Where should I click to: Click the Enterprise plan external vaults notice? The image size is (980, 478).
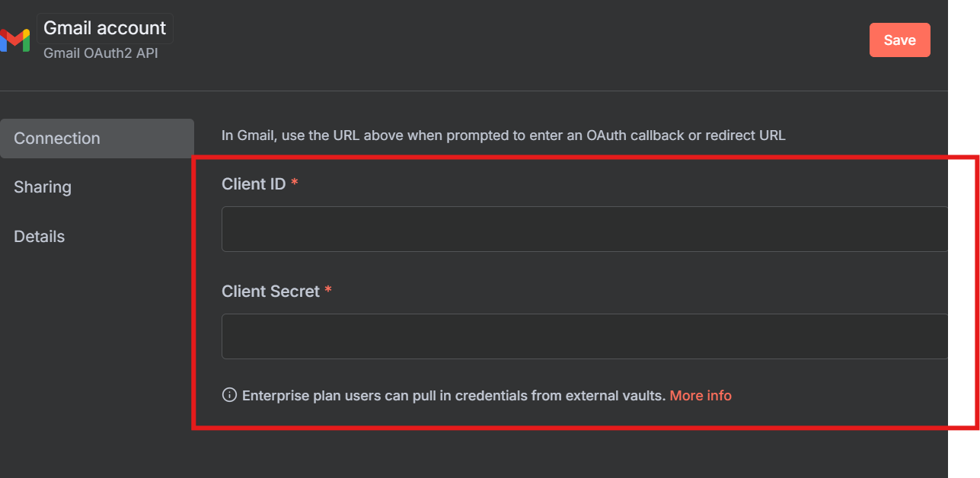454,396
